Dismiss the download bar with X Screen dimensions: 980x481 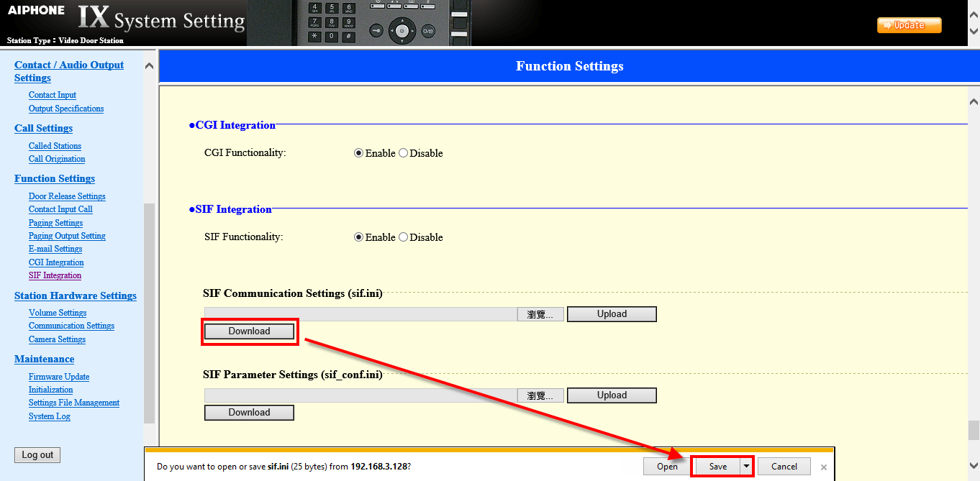824,467
